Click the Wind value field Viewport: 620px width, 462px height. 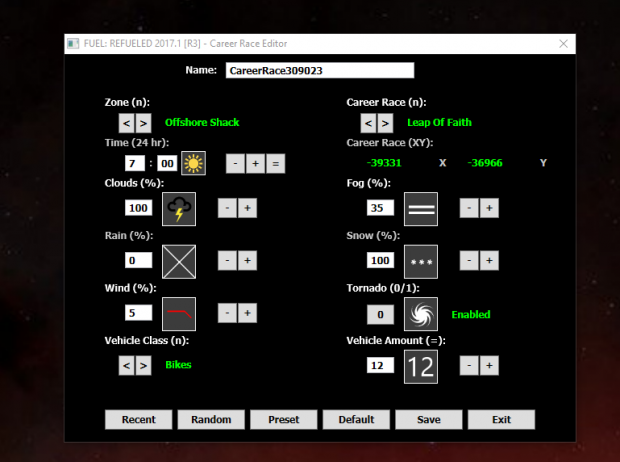tap(138, 313)
